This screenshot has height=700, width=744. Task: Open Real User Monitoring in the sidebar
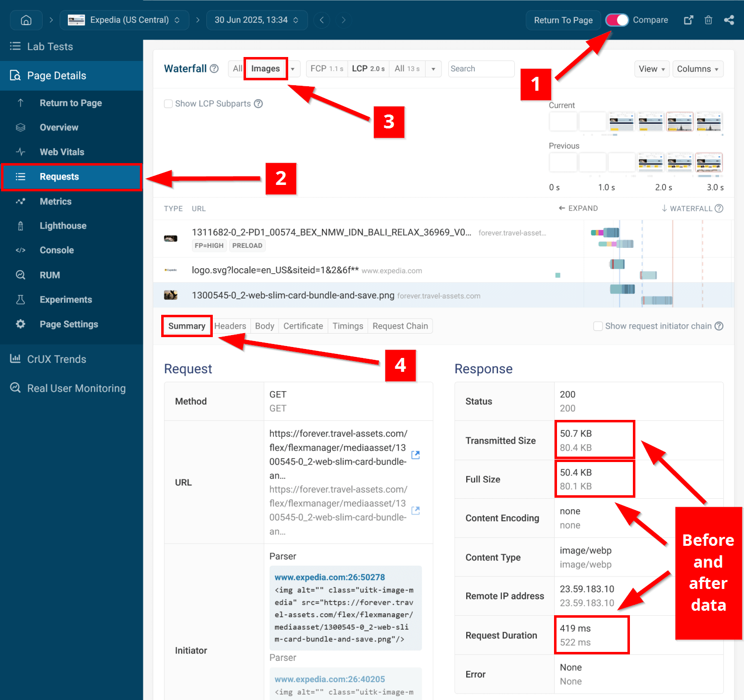coord(71,388)
